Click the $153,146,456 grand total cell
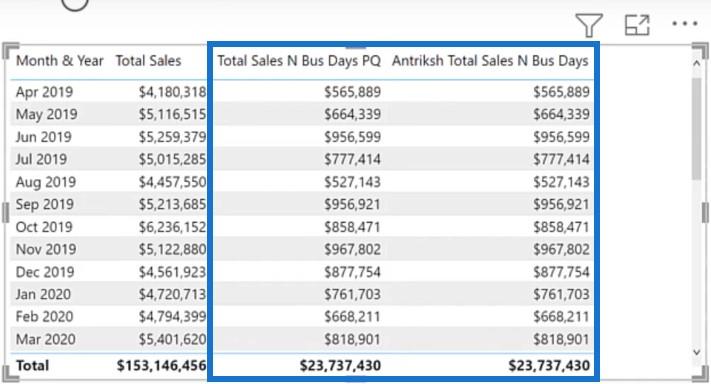Image resolution: width=711 pixels, height=384 pixels. [161, 365]
